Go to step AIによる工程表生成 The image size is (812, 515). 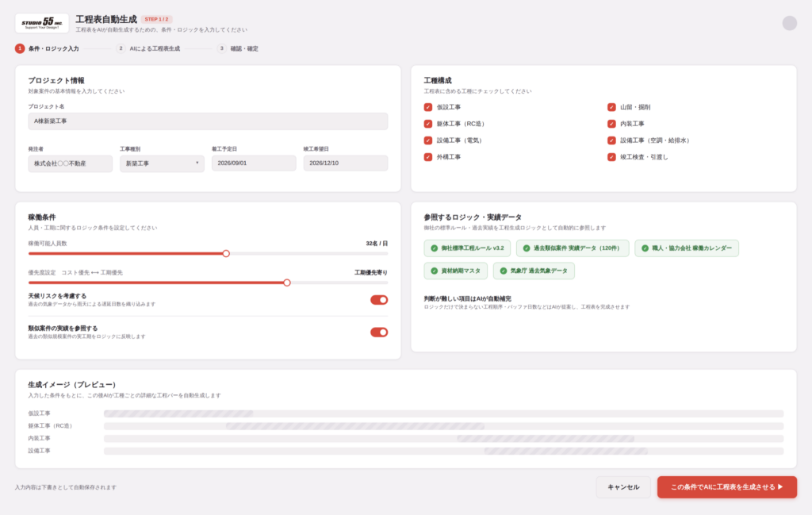(148, 48)
